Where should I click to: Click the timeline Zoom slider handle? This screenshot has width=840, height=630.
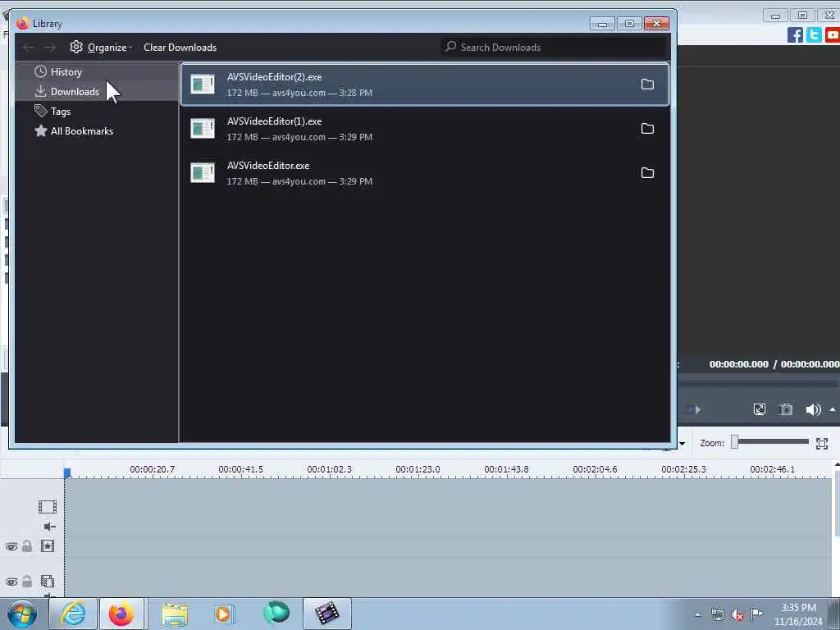[735, 442]
